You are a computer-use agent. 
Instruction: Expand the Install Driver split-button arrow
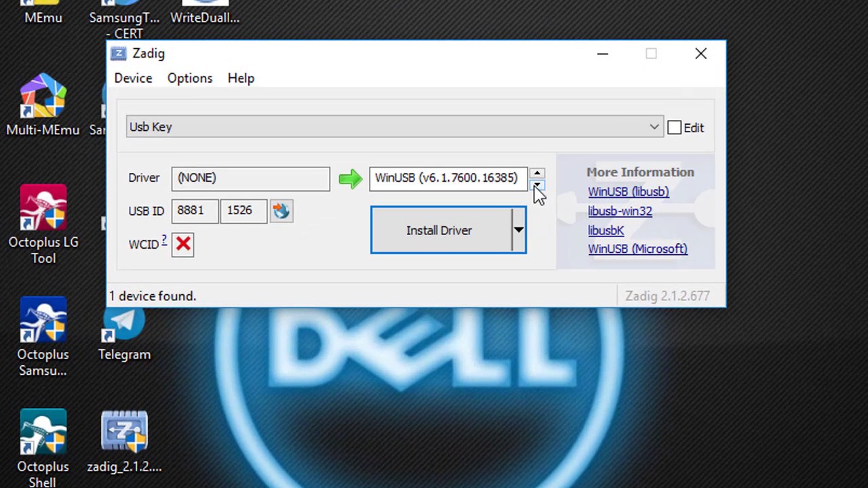518,230
